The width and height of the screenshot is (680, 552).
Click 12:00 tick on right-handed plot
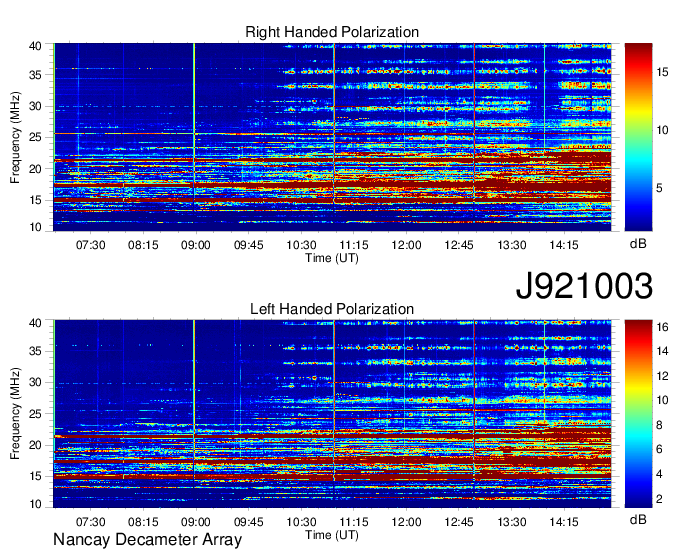[406, 245]
